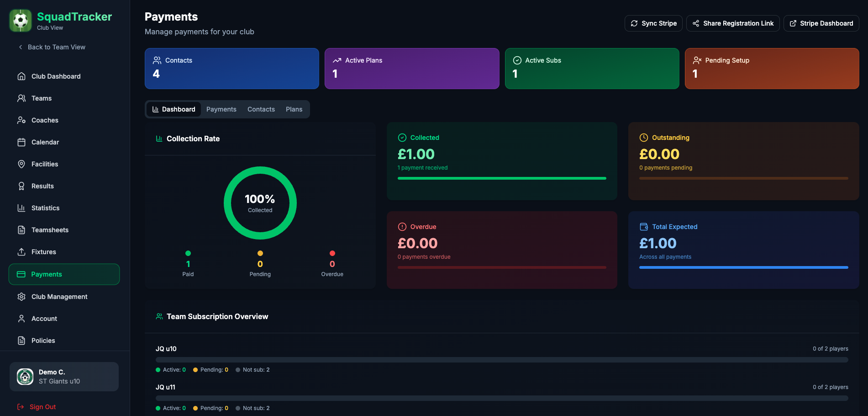The image size is (868, 416).
Task: Click the Results award ribbon icon
Action: pos(21,186)
